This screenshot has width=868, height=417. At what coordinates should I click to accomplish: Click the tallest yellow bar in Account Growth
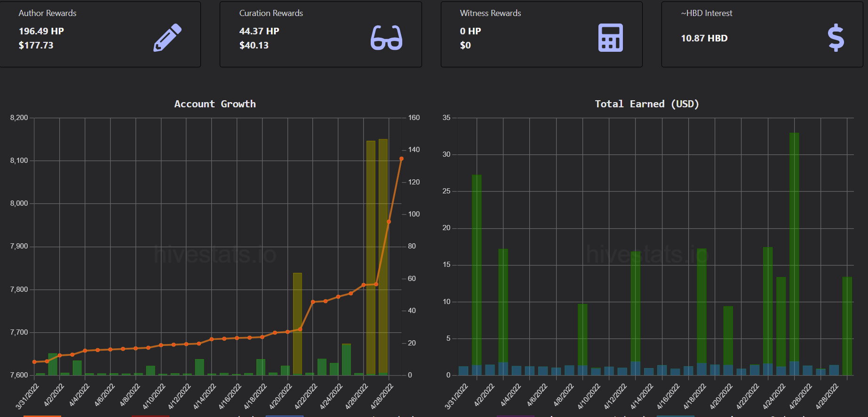pos(383,257)
